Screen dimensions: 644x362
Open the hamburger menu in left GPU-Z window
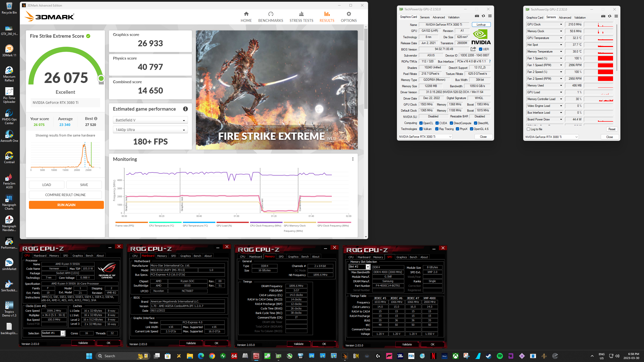(490, 16)
